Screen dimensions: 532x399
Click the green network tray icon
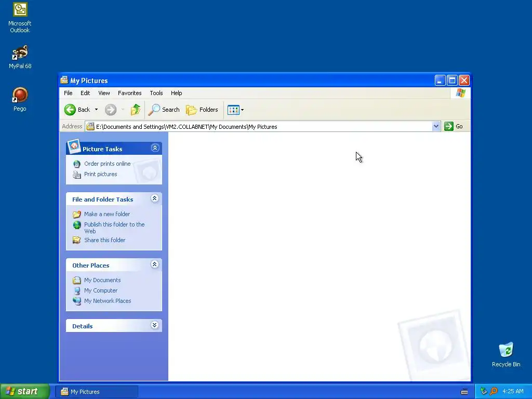pyautogui.click(x=484, y=391)
